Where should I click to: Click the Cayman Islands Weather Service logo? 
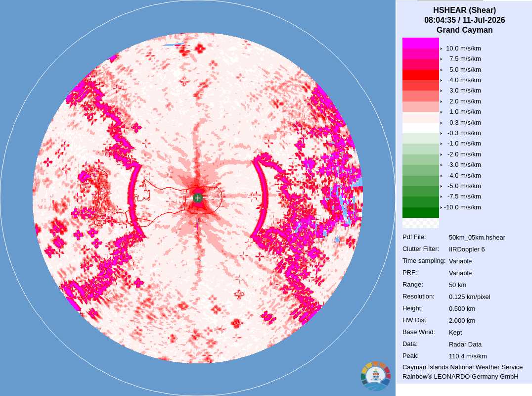pos(376,376)
